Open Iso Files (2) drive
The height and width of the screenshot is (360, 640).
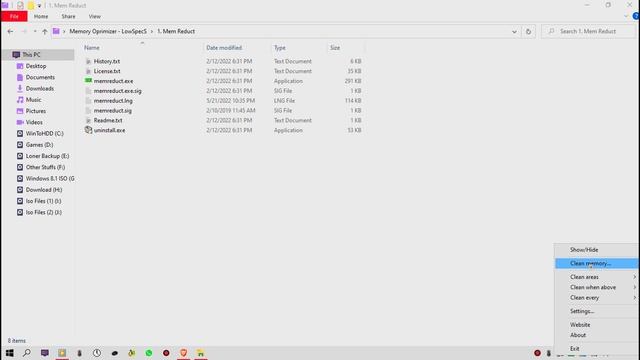pyautogui.click(x=43, y=212)
